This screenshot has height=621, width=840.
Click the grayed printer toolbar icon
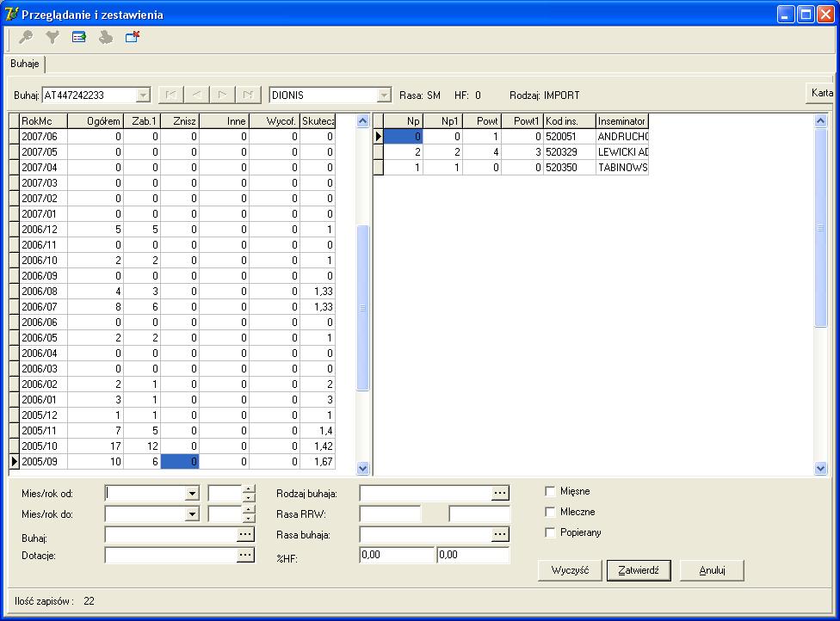click(x=106, y=37)
